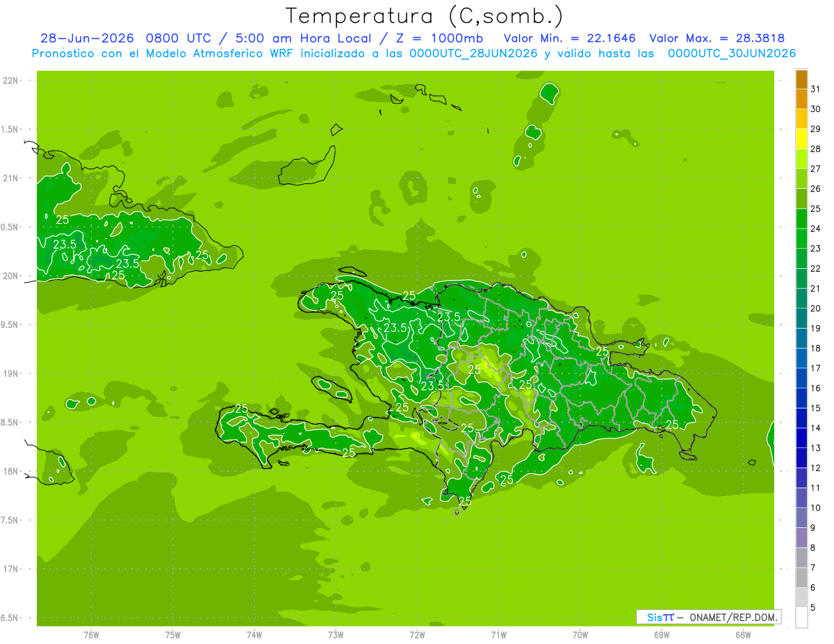
Task: Click the blue legend band between 15 and 16
Action: click(801, 398)
